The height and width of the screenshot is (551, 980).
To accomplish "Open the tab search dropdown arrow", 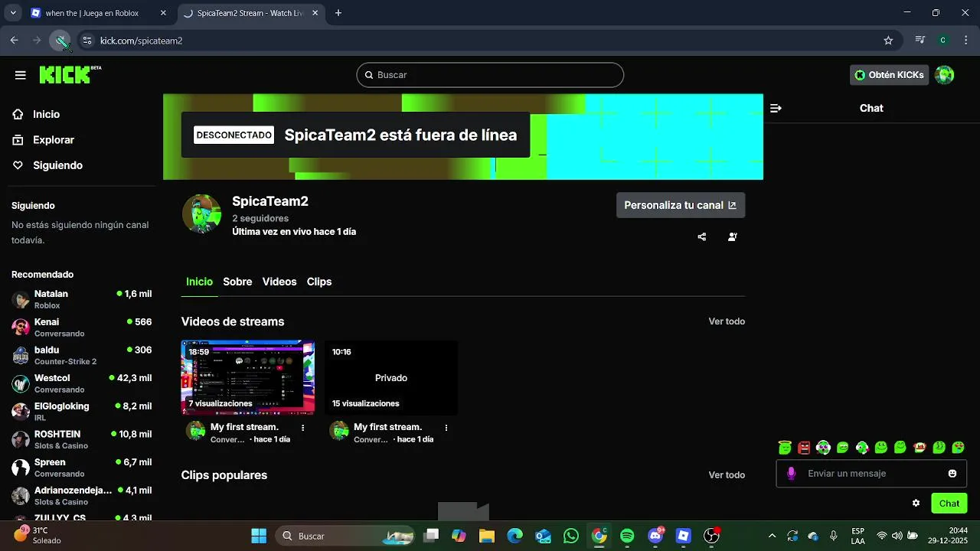I will [x=13, y=13].
